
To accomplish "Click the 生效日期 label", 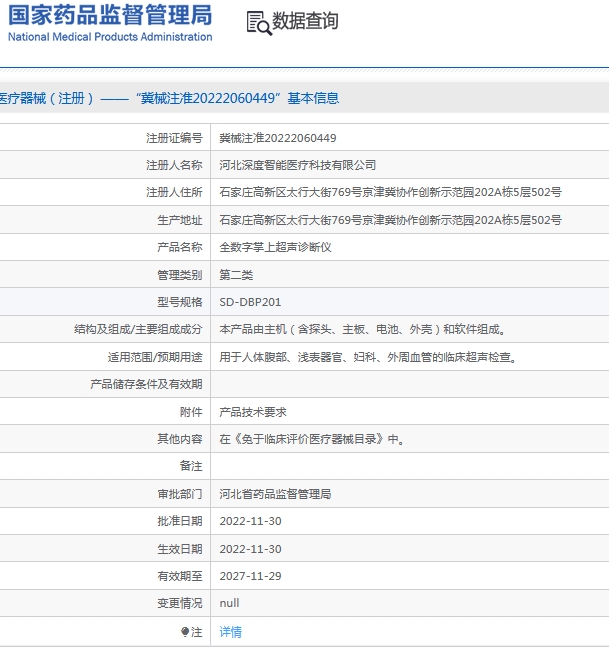I will coord(180,549).
